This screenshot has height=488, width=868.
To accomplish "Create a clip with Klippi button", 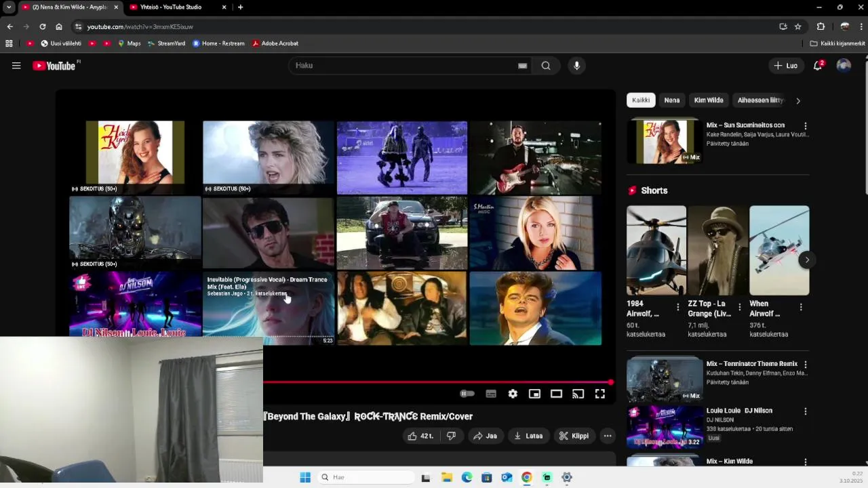I will tap(574, 436).
